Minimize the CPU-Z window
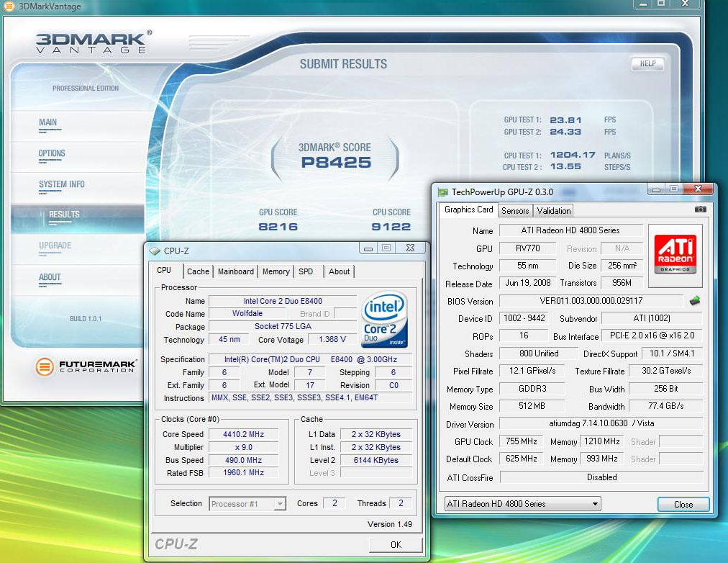728x563 pixels. tap(368, 248)
